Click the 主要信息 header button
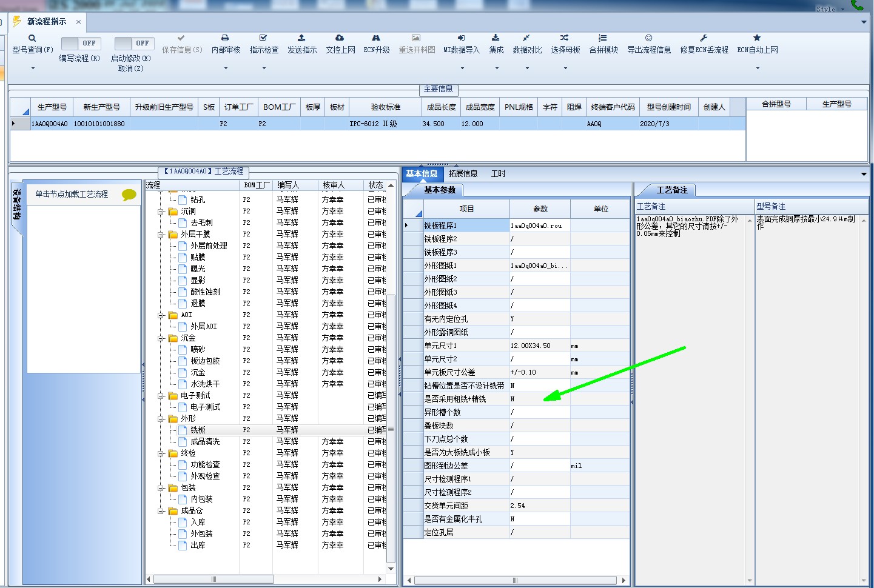The image size is (874, 588). pyautogui.click(x=438, y=89)
